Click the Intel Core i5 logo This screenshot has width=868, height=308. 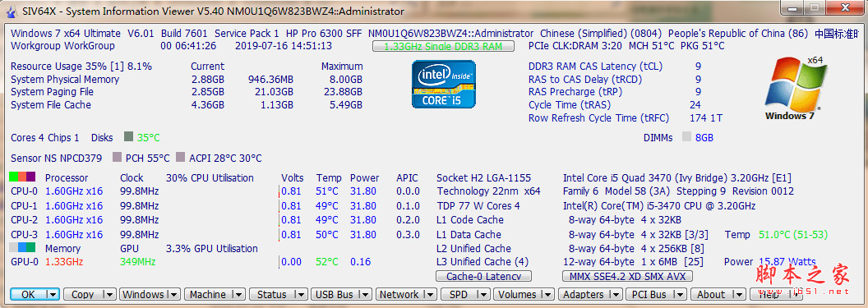coord(443,84)
